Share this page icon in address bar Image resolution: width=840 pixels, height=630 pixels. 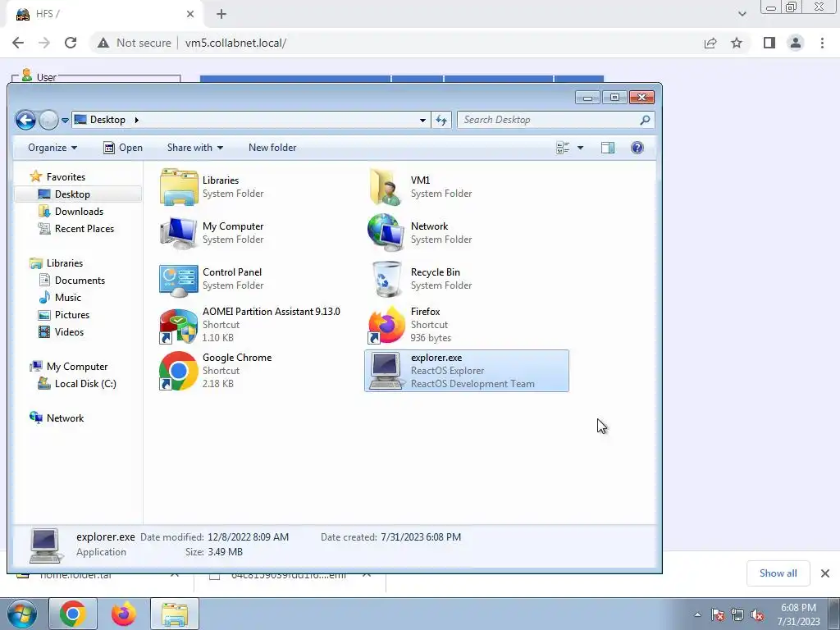click(710, 43)
